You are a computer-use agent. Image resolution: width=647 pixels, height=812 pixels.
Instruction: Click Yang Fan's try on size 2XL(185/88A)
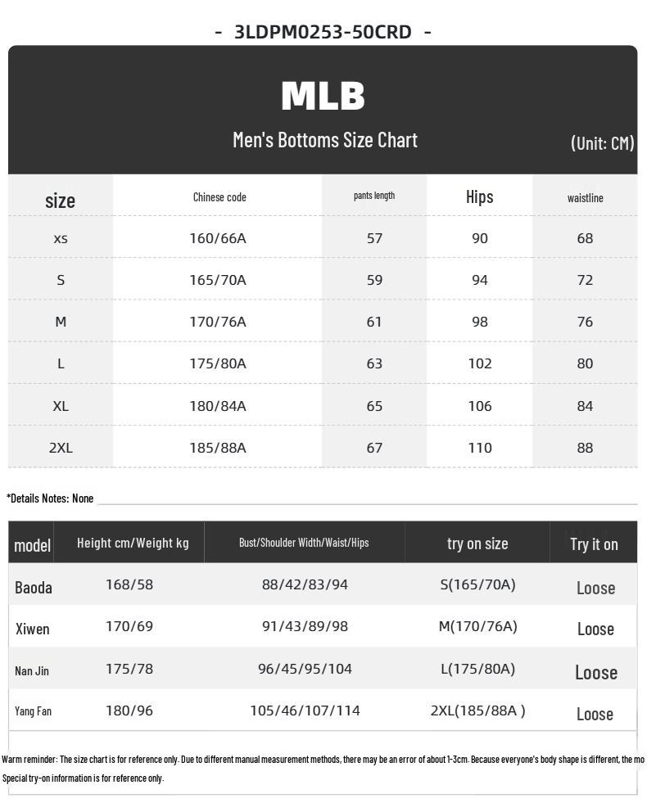coord(477,710)
